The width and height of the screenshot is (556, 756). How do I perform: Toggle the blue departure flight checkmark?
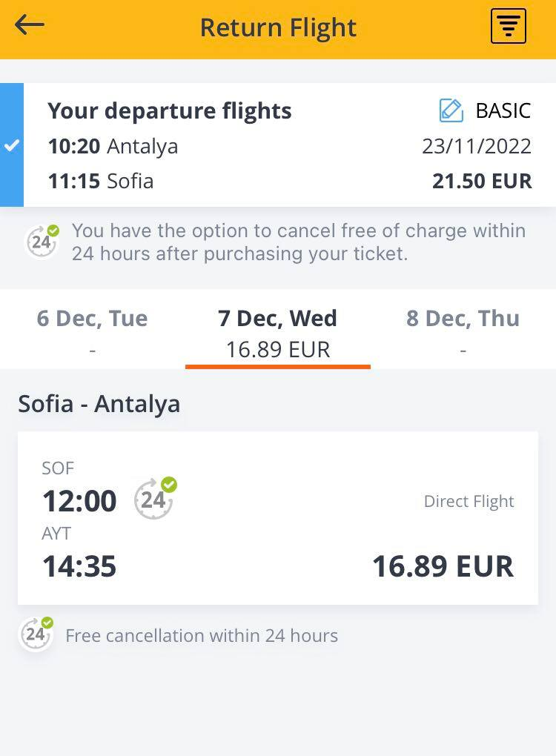pyautogui.click(x=12, y=145)
